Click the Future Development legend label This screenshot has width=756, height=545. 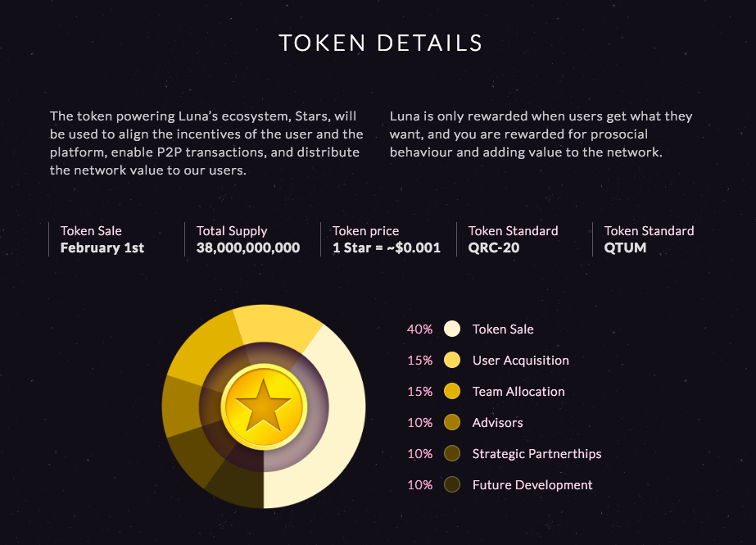(532, 484)
